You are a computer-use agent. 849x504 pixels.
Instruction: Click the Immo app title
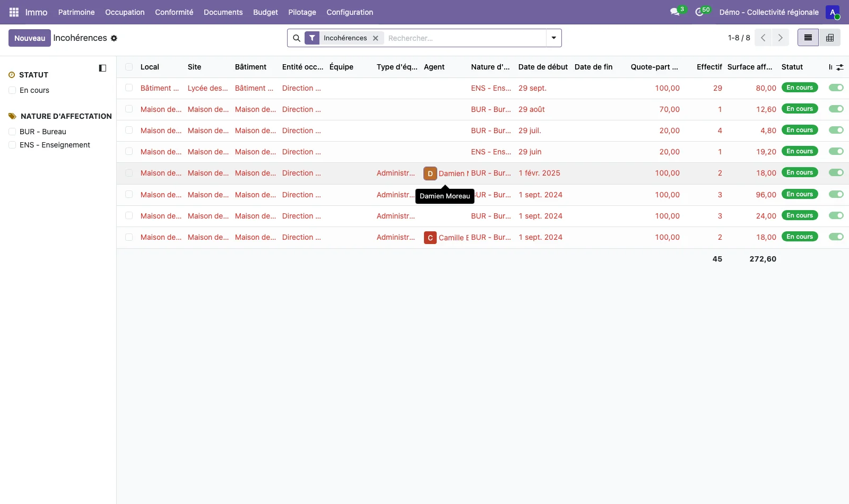(x=36, y=12)
